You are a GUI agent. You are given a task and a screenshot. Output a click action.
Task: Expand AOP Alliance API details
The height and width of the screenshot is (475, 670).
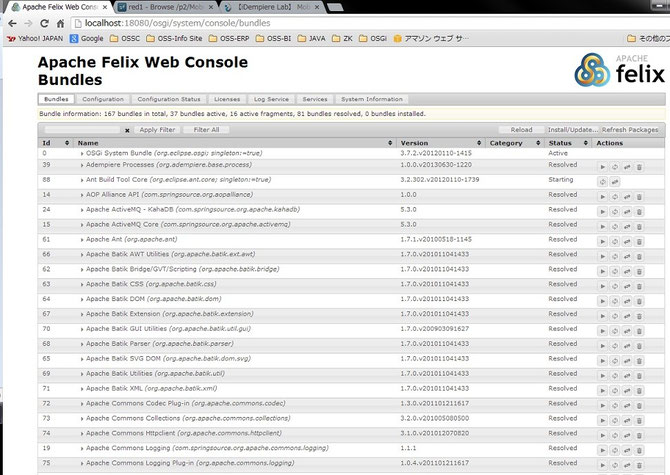click(82, 195)
